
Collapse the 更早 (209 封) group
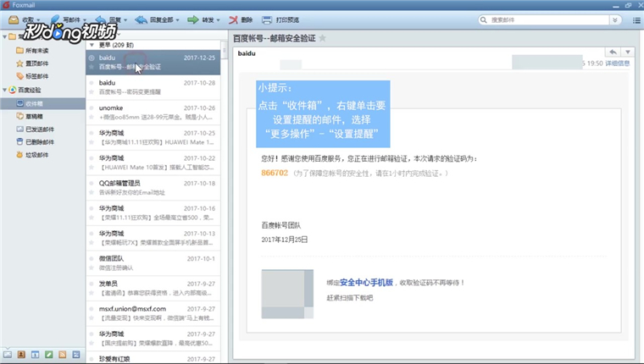(92, 45)
